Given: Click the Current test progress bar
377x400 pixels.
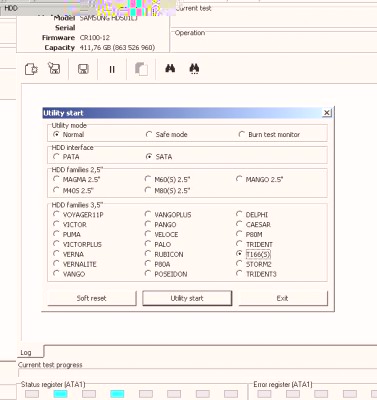Looking at the screenshot, I should 197,373.
